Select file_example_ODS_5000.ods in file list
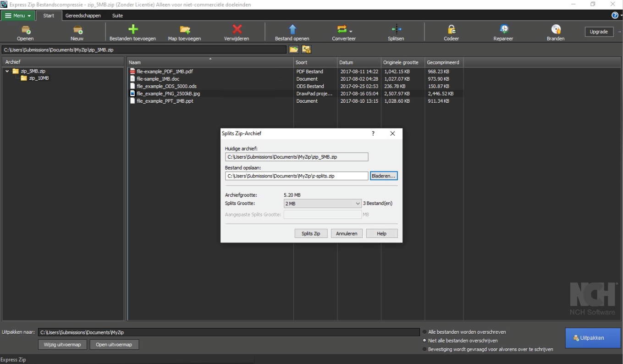The image size is (623, 364). tap(166, 86)
